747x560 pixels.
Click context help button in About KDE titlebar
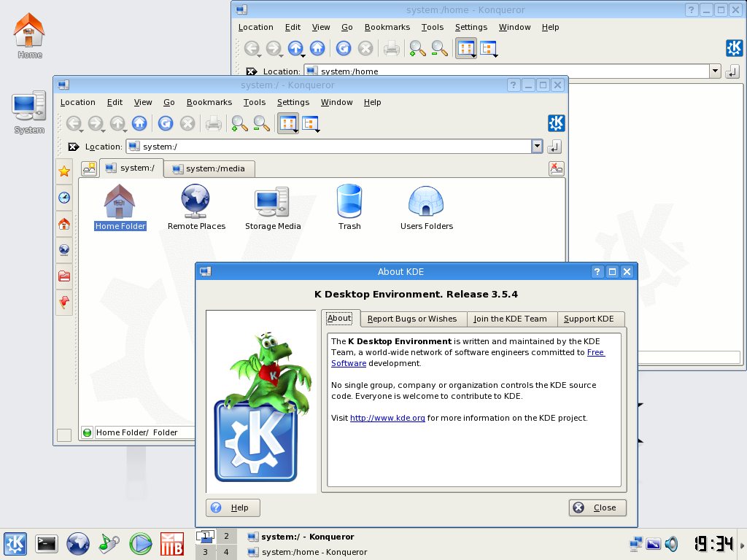(x=597, y=271)
